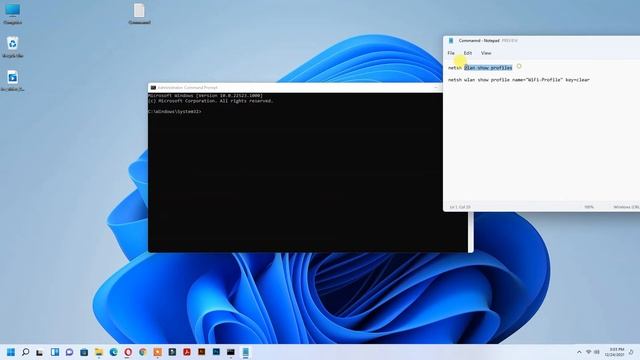Open the dark document taskbar app icon
This screenshot has height=360, width=640.
pyautogui.click(x=172, y=352)
